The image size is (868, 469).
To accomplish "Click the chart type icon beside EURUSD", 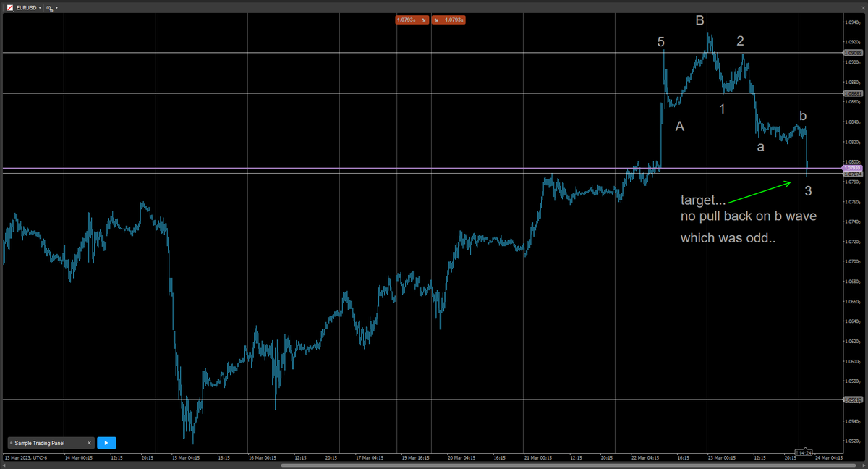I will pyautogui.click(x=9, y=7).
